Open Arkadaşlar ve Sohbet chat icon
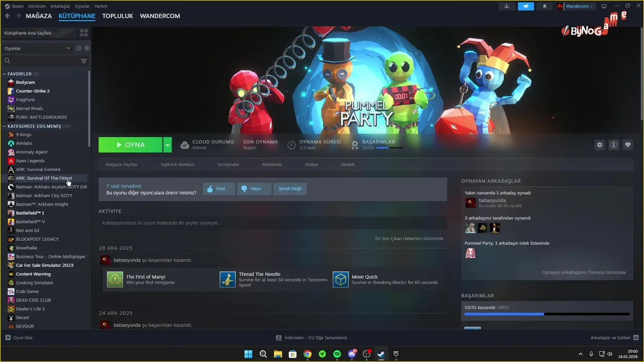This screenshot has height=362, width=644. click(636, 338)
